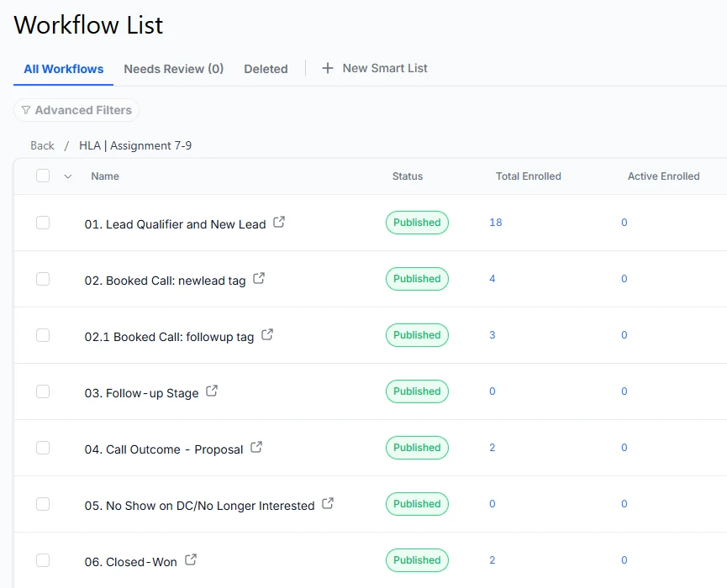
Task: Open 01. Lead Qualifier workflow in new tab icon
Action: (x=279, y=222)
